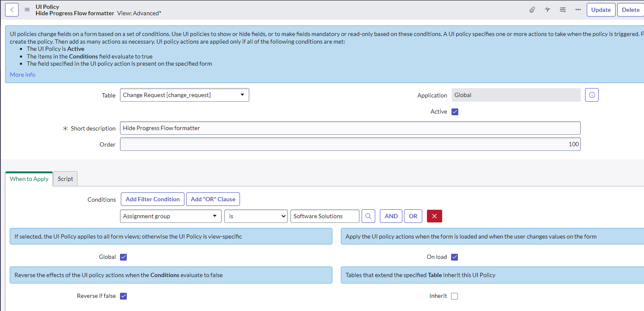
Task: Open the form context menu hamburger icon
Action: [27, 10]
